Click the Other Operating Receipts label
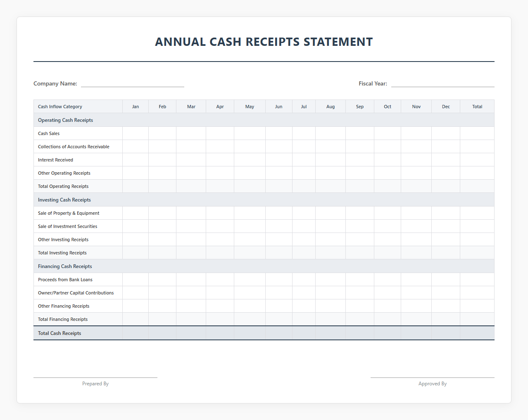The width and height of the screenshot is (528, 420). tap(64, 173)
